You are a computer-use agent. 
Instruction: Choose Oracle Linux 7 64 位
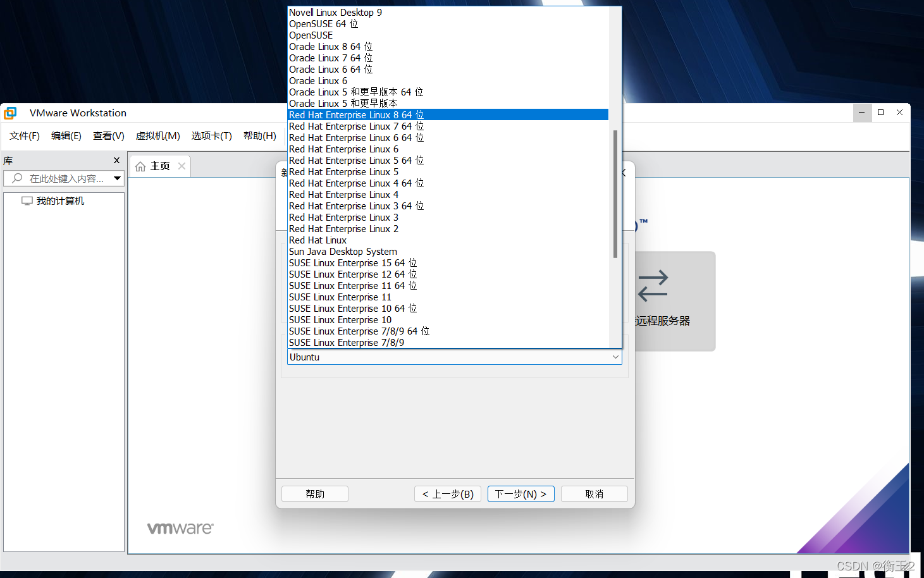pos(448,58)
